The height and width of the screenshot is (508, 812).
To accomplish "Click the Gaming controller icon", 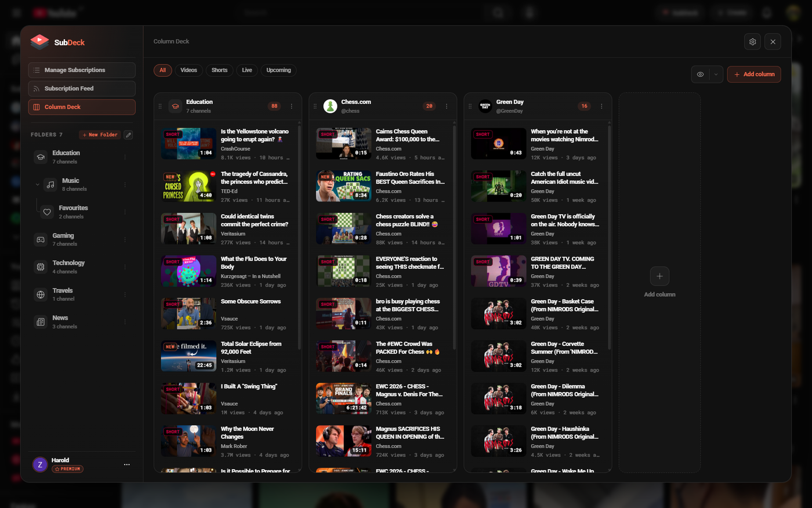I will point(41,240).
